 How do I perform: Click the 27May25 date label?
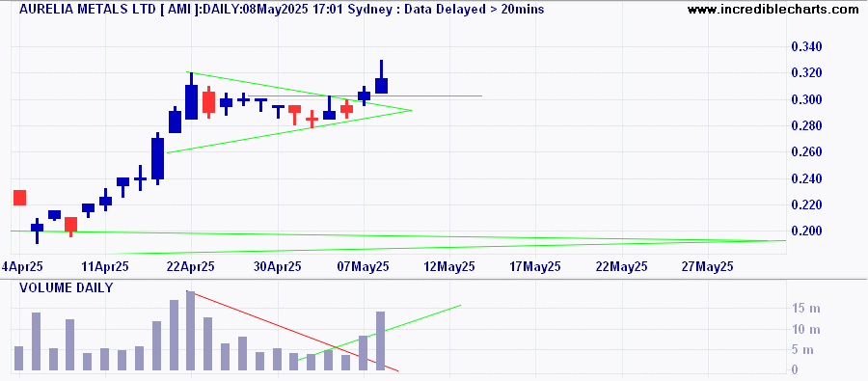tap(708, 266)
